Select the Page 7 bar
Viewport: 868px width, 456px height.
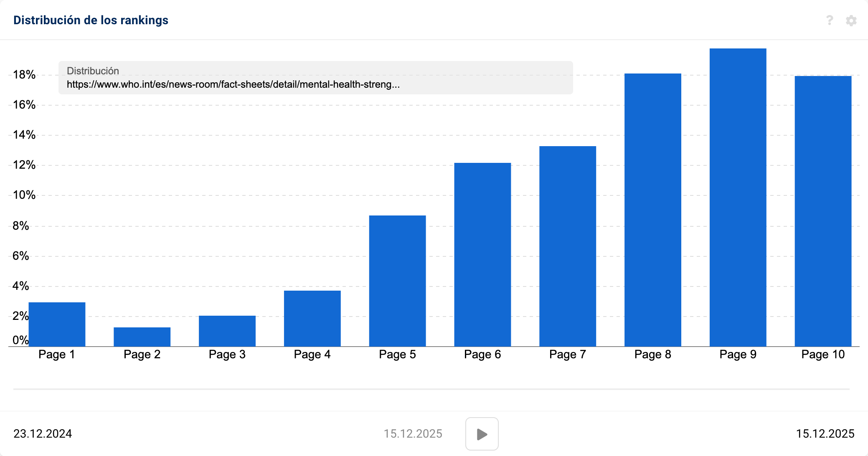(x=568, y=246)
